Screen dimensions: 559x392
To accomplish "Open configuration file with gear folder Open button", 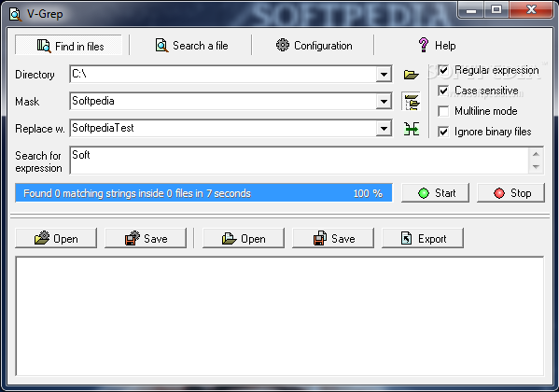I will click(x=56, y=238).
